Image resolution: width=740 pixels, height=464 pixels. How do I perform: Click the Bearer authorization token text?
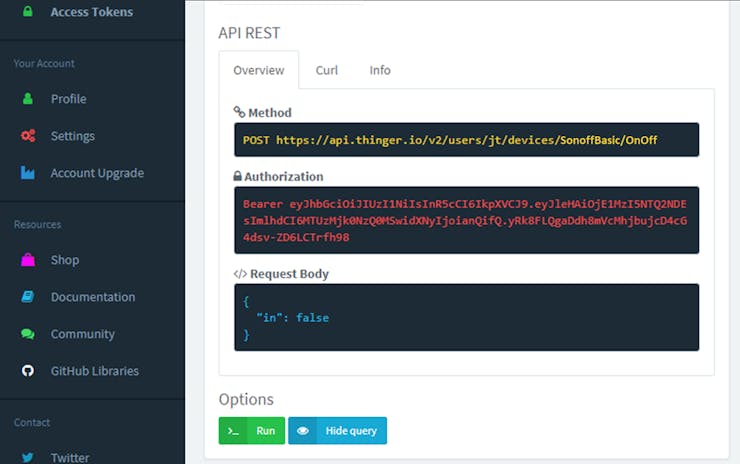465,220
